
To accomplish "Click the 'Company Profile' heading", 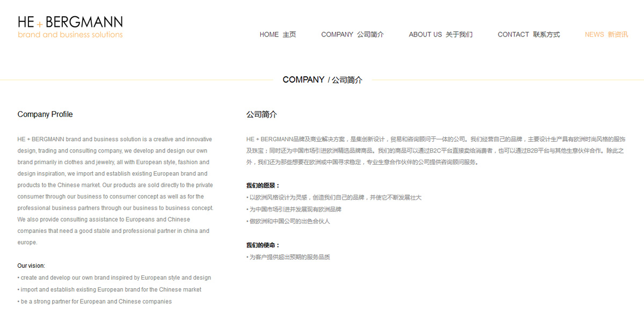I will (x=45, y=114).
